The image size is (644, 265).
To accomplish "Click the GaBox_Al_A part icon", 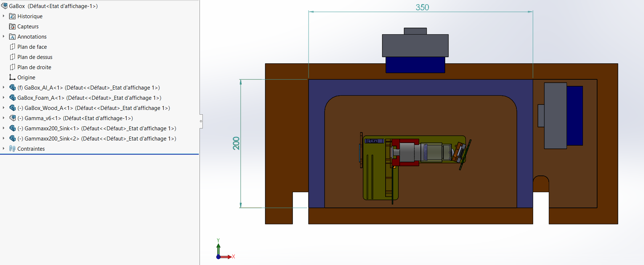I will click(12, 87).
